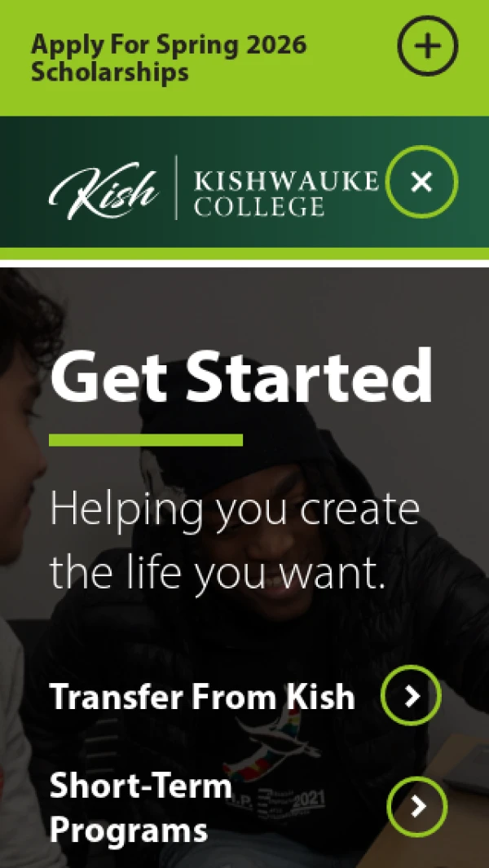Click the Get Started heading
Viewport: 489px width, 868px height.
(241, 379)
